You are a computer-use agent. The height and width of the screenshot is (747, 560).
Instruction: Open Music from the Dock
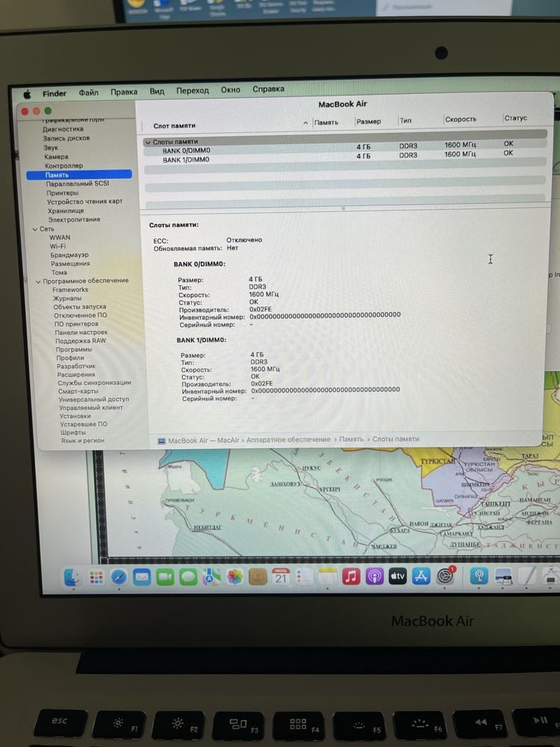pos(351,577)
